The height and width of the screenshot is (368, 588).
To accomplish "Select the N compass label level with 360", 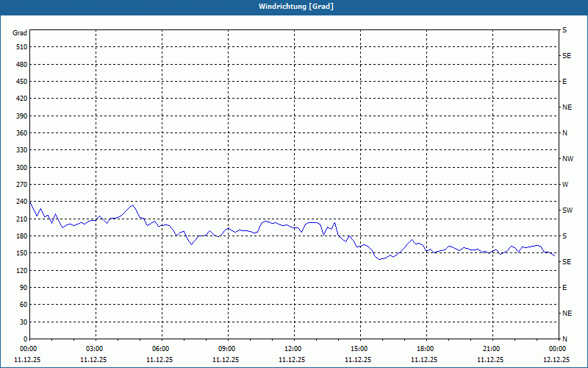I will pyautogui.click(x=565, y=133).
